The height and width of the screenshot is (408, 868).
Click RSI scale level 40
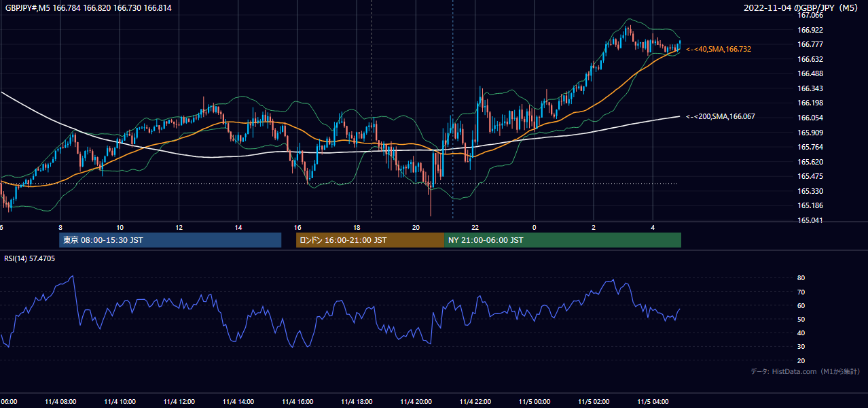(x=801, y=333)
